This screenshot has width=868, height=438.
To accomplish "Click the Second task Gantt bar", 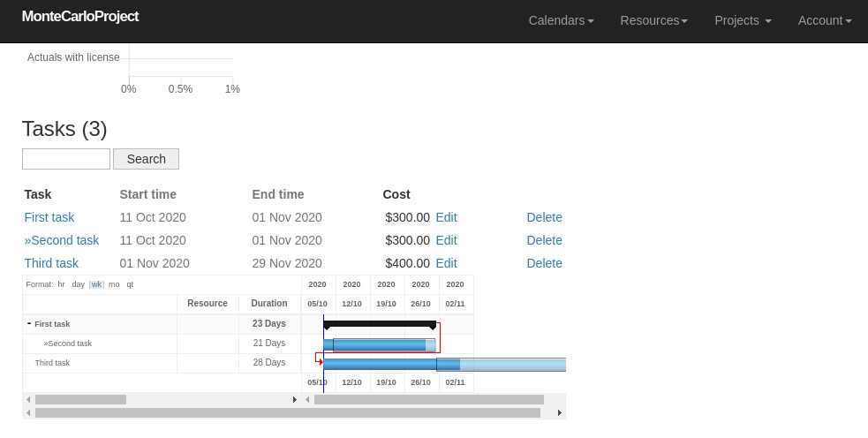I will (x=380, y=344).
